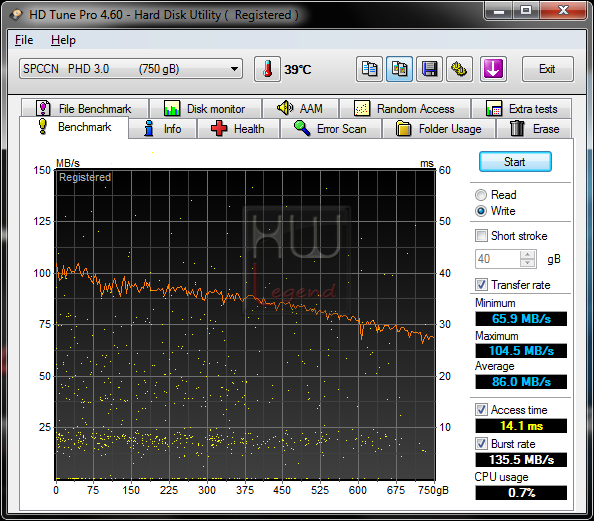This screenshot has width=594, height=521.
Task: Click the Exit button
Action: coord(547,69)
